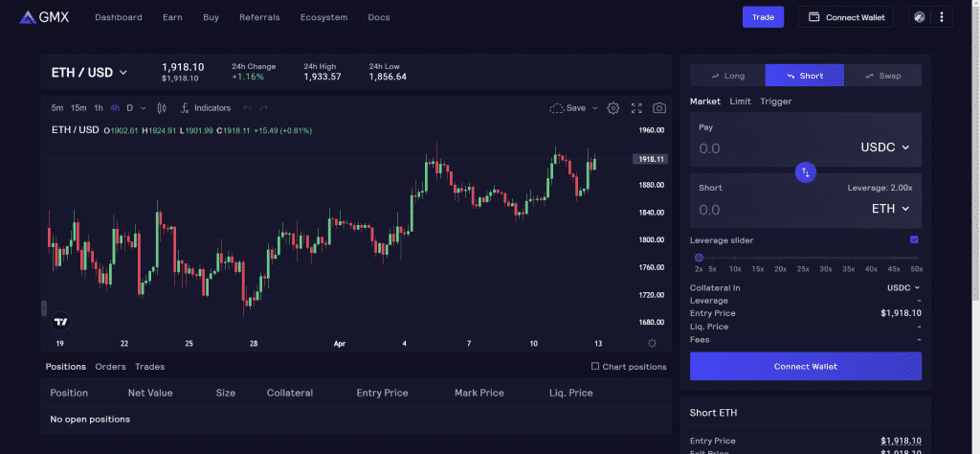The width and height of the screenshot is (980, 454).
Task: Click the 24h High value 1,933.57
Action: pyautogui.click(x=323, y=77)
